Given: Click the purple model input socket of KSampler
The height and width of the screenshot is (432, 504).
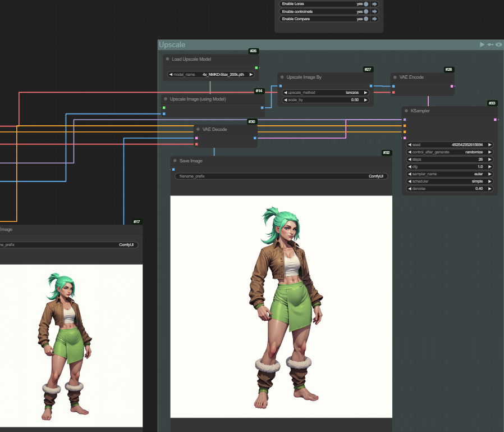Looking at the screenshot, I should click(x=405, y=120).
